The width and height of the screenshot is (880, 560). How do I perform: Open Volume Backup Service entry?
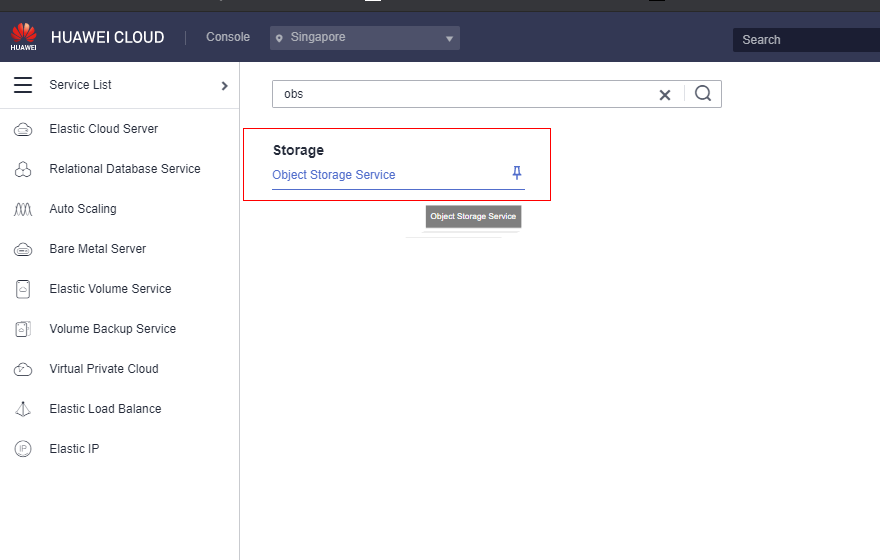pyautogui.click(x=113, y=329)
